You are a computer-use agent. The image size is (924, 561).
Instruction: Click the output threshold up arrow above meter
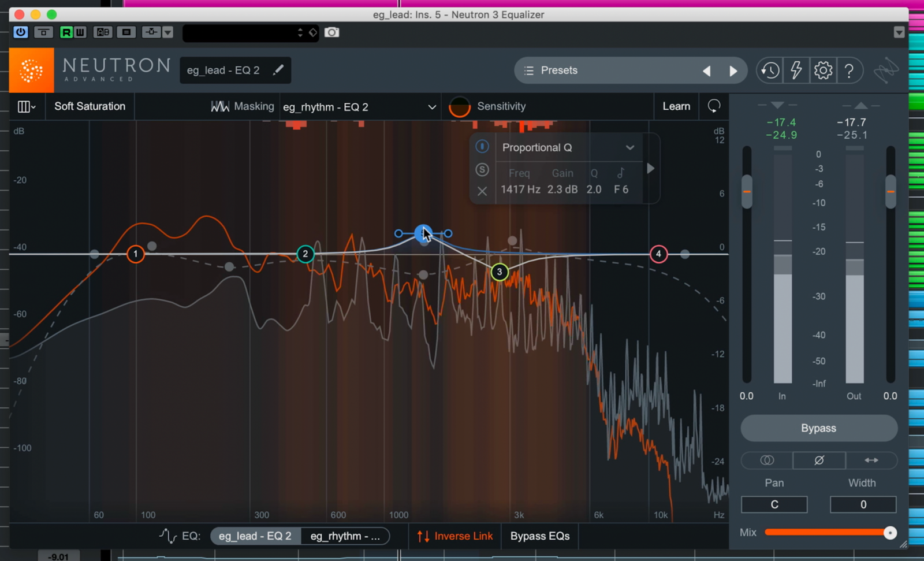tap(861, 105)
